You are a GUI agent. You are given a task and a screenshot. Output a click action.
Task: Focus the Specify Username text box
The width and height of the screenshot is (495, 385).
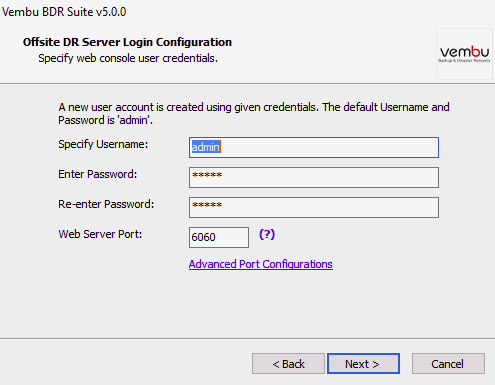(x=314, y=147)
